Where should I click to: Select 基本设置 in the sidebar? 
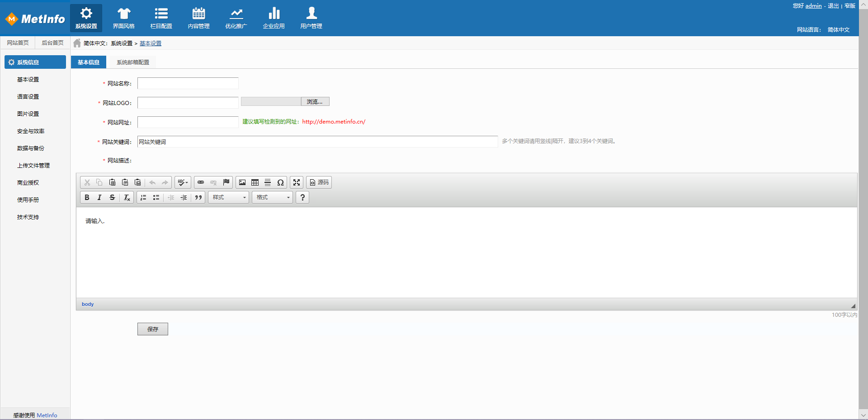pos(28,79)
